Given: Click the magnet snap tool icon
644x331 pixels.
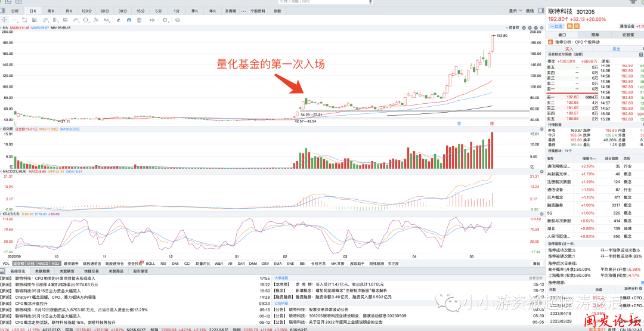Looking at the screenshot, I should point(128,20).
